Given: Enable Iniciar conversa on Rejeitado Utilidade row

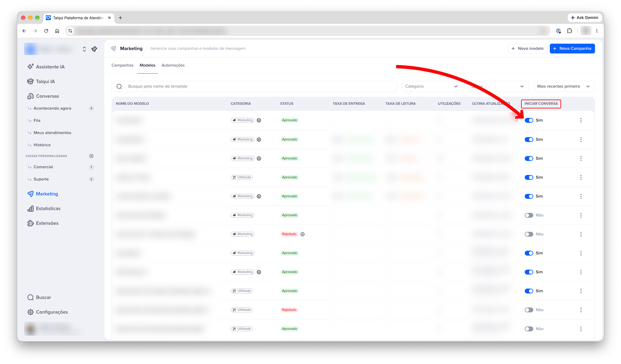Looking at the screenshot, I should [529, 310].
